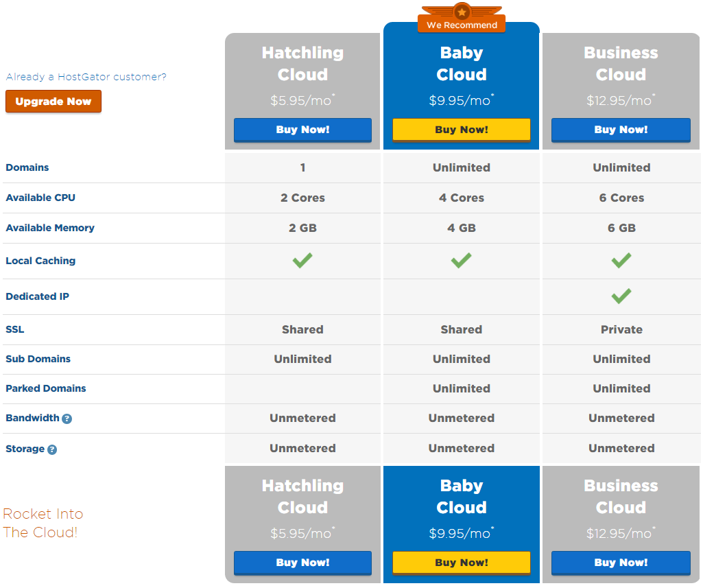Click the bottom $12.95/mo price
This screenshot has width=703, height=588.
(x=621, y=533)
